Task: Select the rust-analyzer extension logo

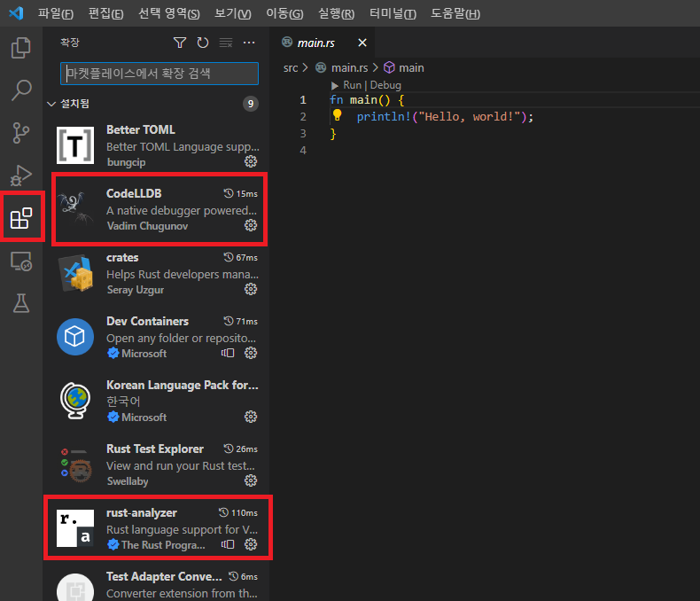Action: tap(75, 528)
